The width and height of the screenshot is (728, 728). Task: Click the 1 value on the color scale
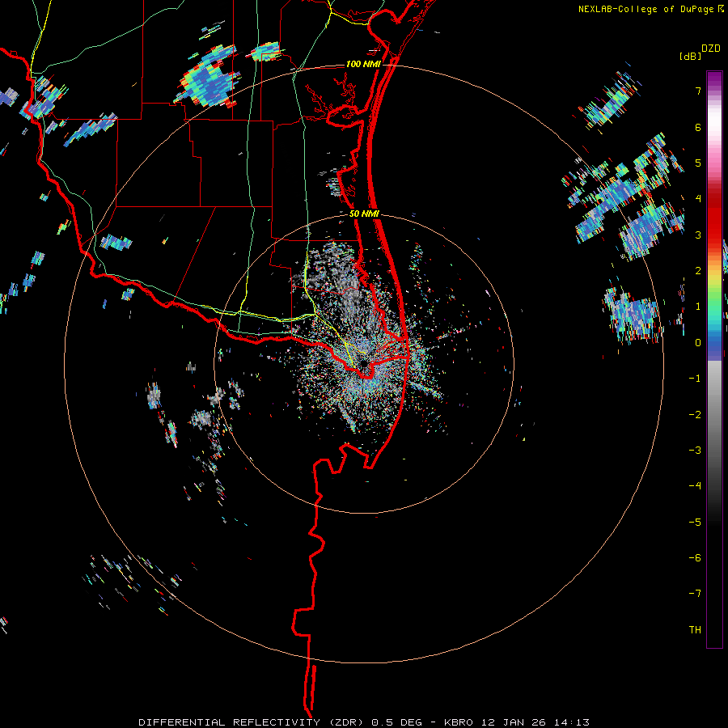pyautogui.click(x=698, y=307)
